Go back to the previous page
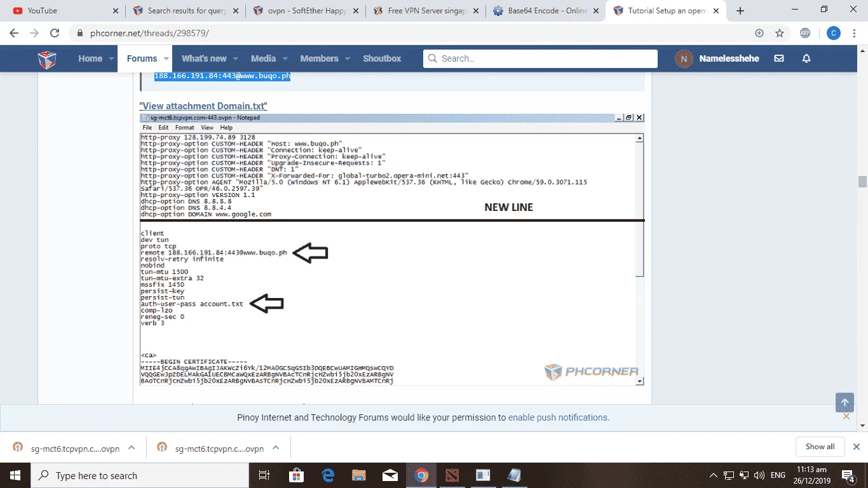 coord(14,34)
